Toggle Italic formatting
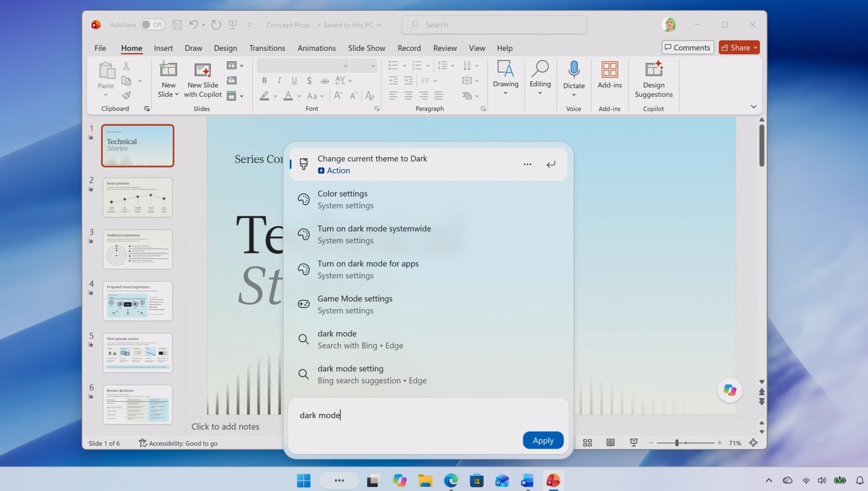Screen dimensions: 868x491 pyautogui.click(x=279, y=81)
